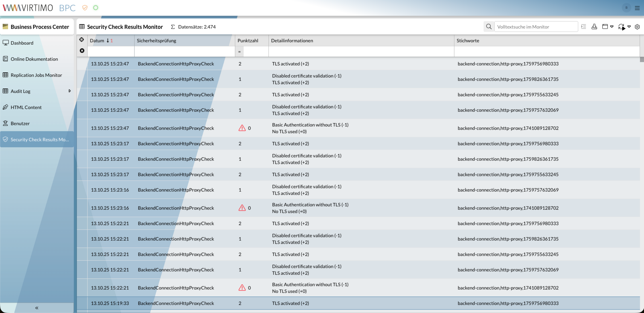Toggle sort direction on the Datum column
This screenshot has width=644, height=313.
coord(108,40)
